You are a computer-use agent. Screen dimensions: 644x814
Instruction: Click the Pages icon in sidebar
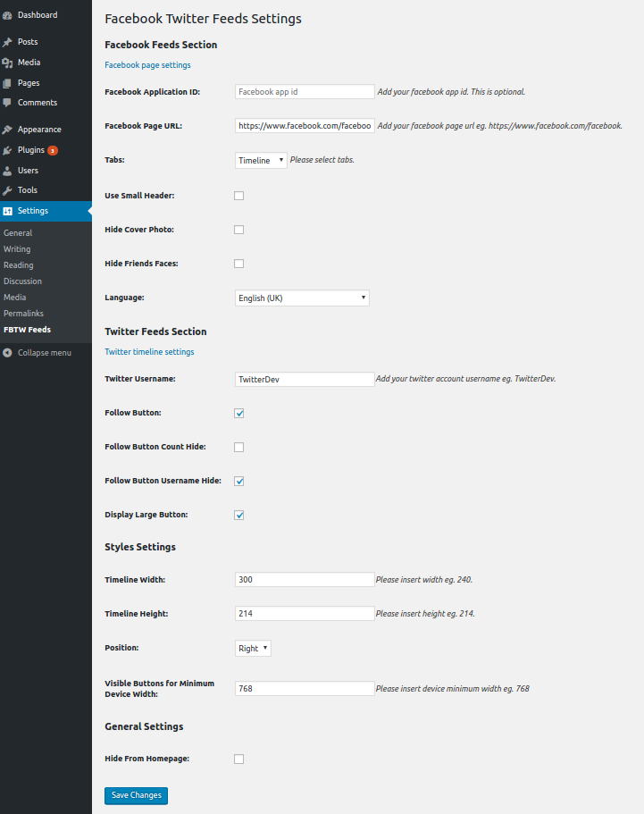7,83
